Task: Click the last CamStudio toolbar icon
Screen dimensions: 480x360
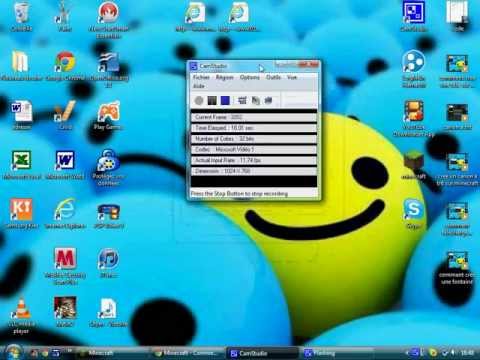Action: 269,100
